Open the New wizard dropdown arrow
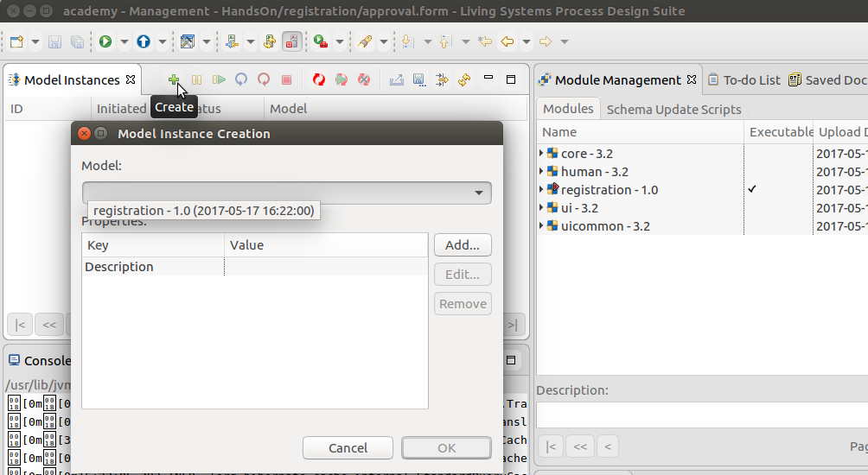868x475 pixels. click(x=35, y=42)
